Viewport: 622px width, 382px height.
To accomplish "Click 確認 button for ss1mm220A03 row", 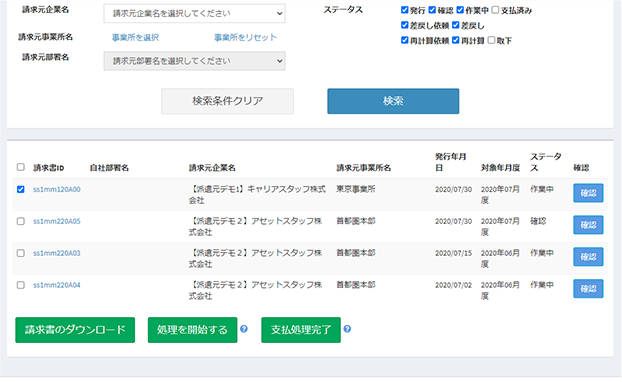I will coord(588,257).
